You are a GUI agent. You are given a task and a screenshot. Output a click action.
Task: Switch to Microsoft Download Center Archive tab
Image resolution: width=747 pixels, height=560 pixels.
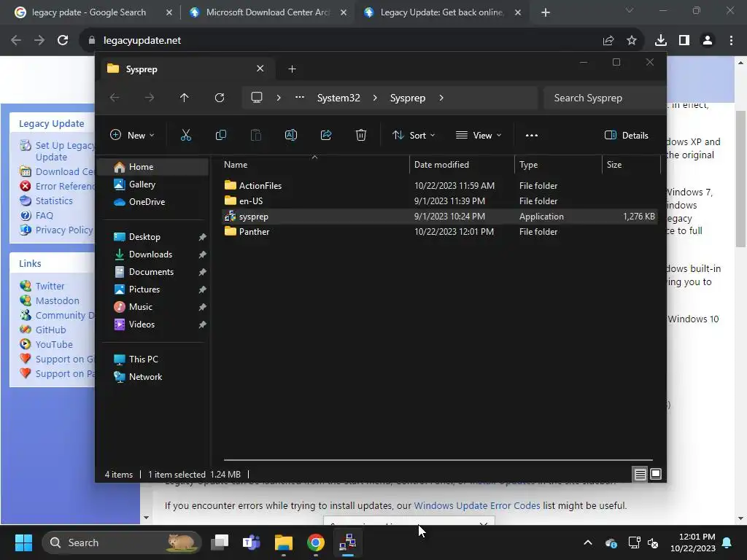(267, 12)
